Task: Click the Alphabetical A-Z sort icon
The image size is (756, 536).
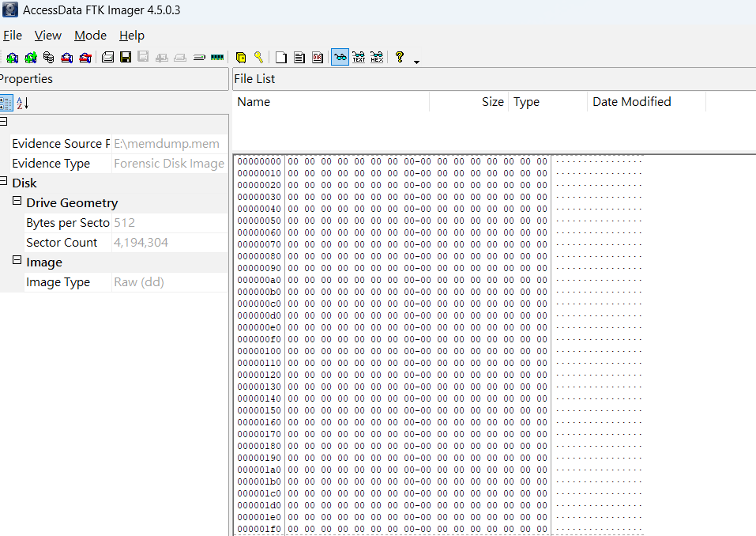Action: click(23, 103)
